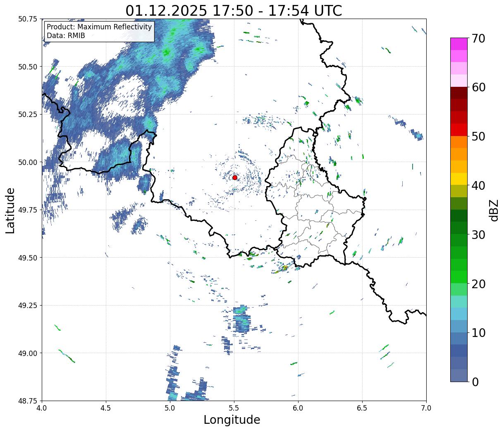The width and height of the screenshot is (504, 430).
Task: Click the 49.25 latitude tick label
Action: tap(28, 305)
